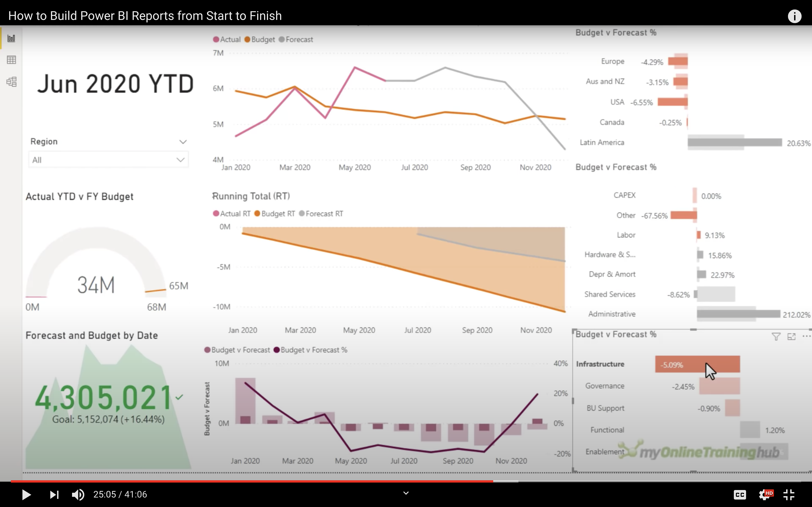Exit full screen mode

789,494
